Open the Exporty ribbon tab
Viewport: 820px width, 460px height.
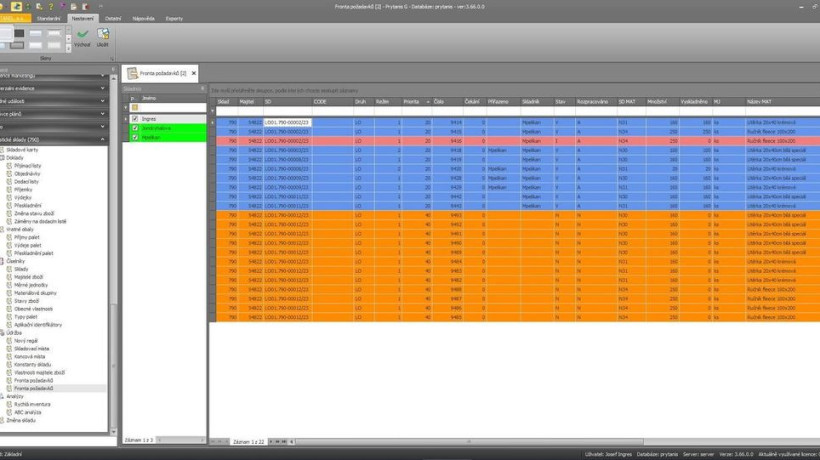[x=174, y=18]
